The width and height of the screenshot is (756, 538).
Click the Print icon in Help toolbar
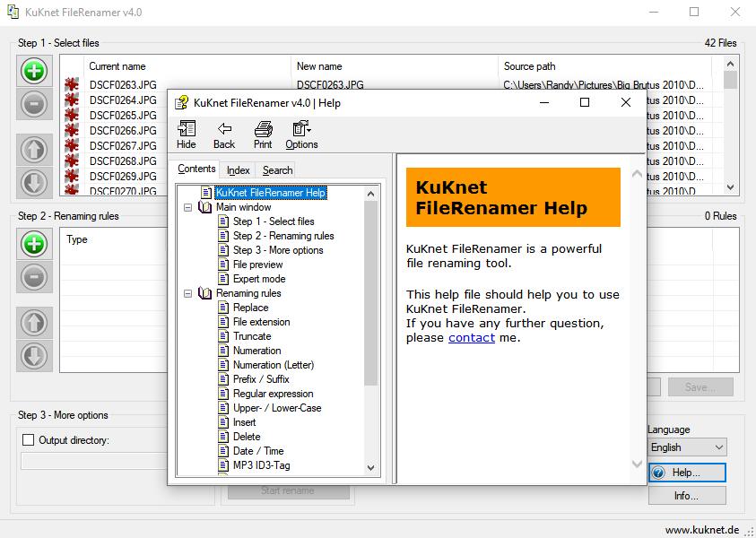(263, 135)
